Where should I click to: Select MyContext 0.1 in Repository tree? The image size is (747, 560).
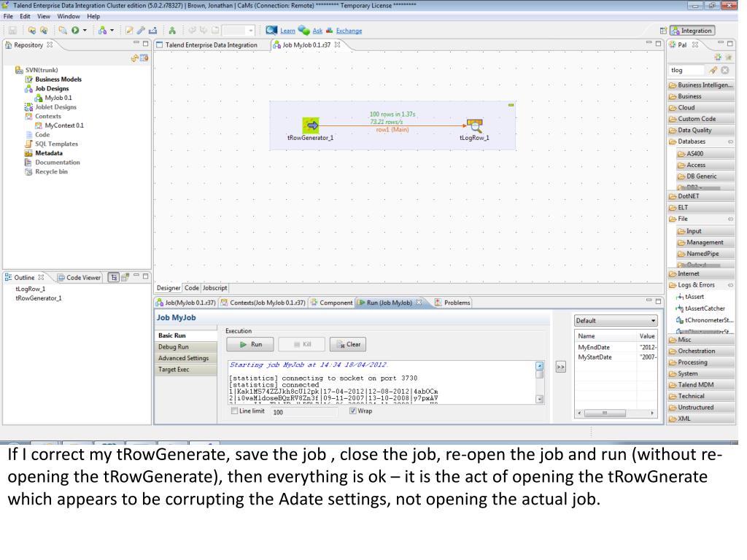(59, 125)
